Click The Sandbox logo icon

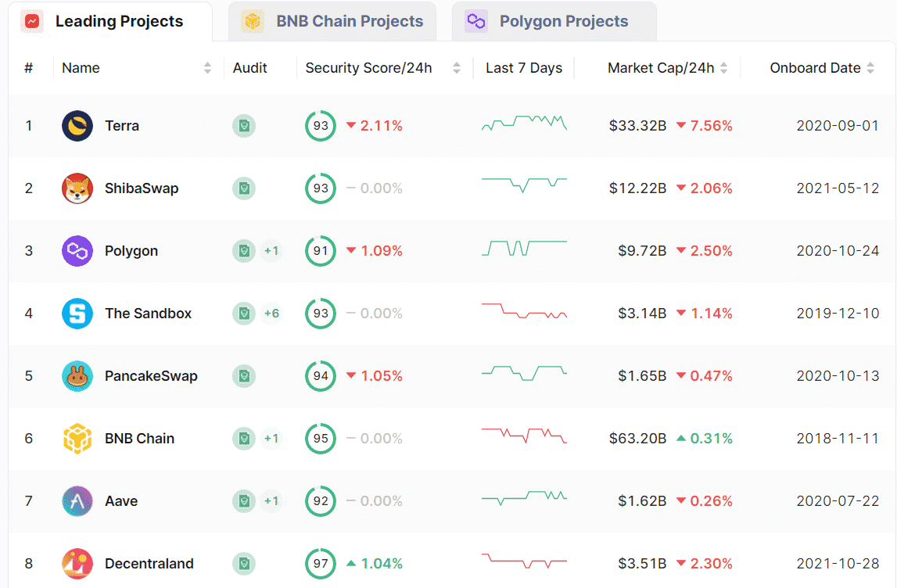pos(77,314)
